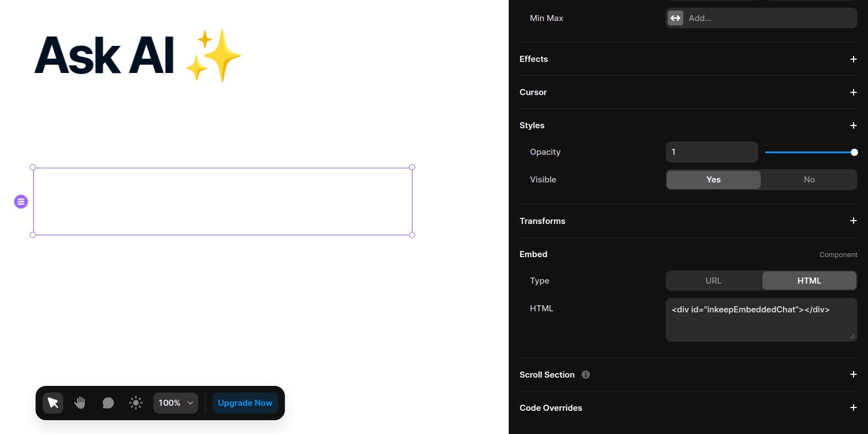Screen dimensions: 868x434
Task: Expand the Code Overrides section
Action: point(853,407)
